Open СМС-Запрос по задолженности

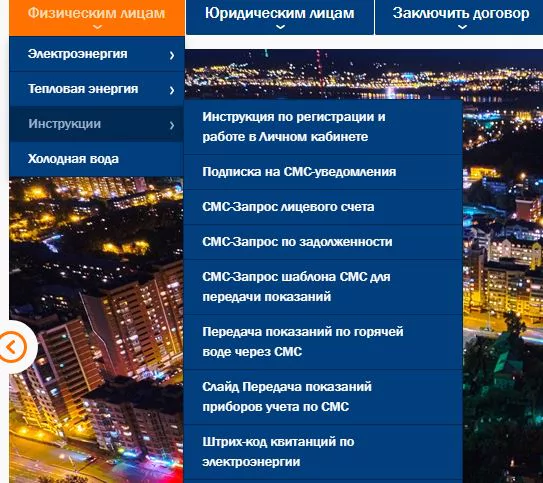(x=323, y=242)
